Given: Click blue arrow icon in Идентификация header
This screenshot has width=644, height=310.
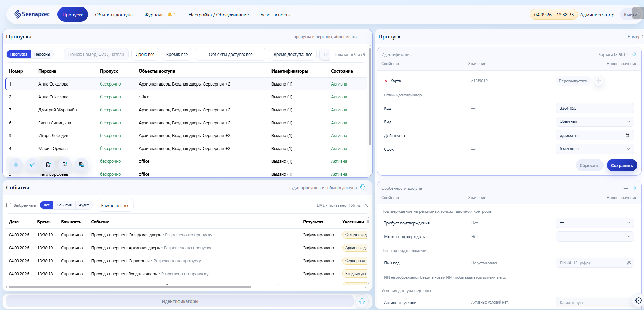Looking at the screenshot, I should 634,54.
